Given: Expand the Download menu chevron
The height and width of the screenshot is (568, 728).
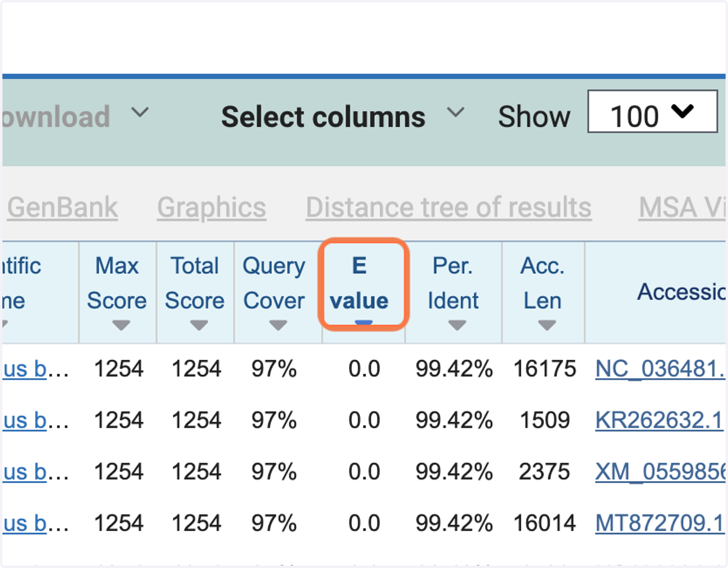Looking at the screenshot, I should [140, 112].
